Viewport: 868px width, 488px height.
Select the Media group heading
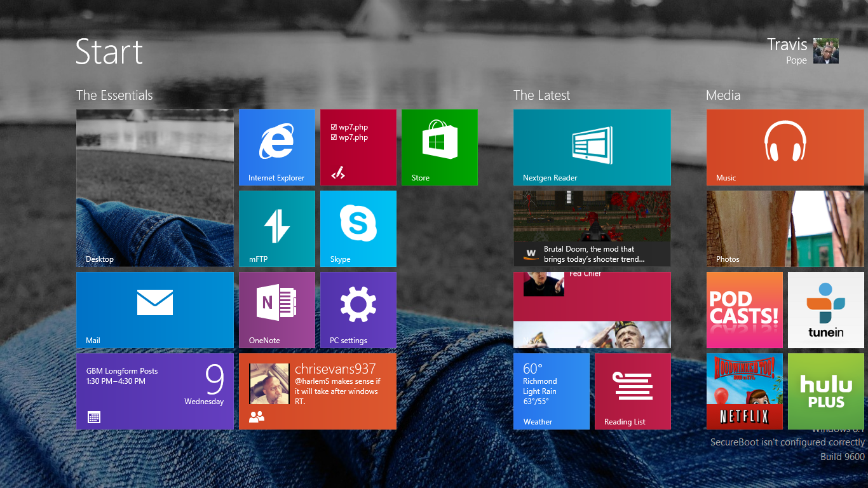point(723,95)
